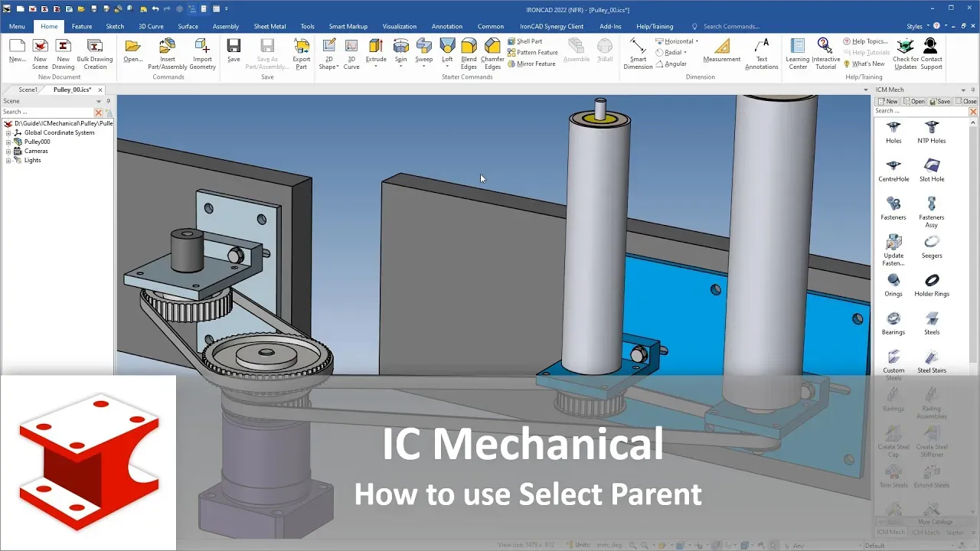Open the Radial dimension dropdown
Image resolution: width=980 pixels, height=551 pixels.
(x=684, y=53)
